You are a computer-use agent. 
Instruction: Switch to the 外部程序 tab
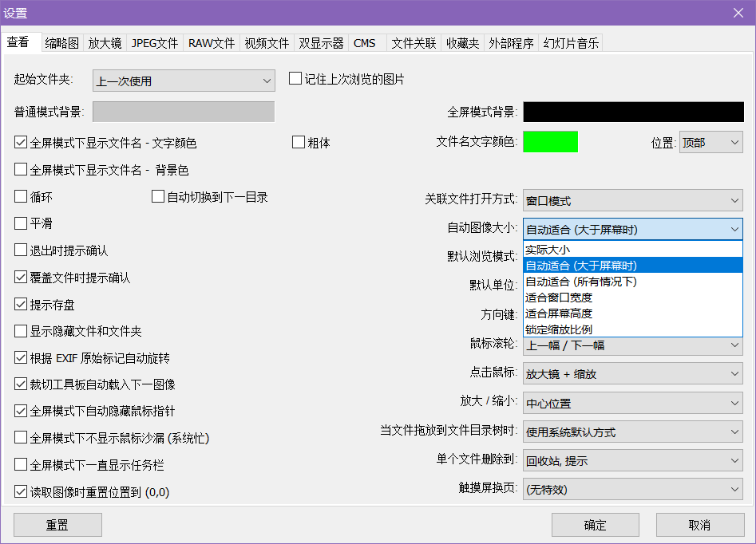click(511, 43)
